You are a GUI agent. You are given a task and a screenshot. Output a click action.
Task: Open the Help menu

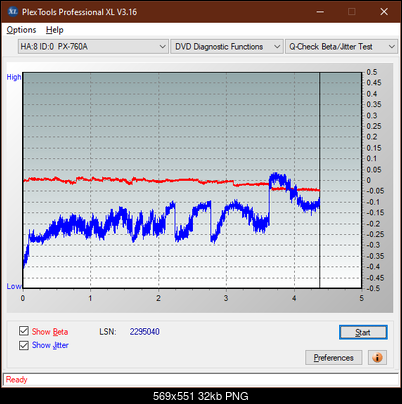tap(55, 30)
